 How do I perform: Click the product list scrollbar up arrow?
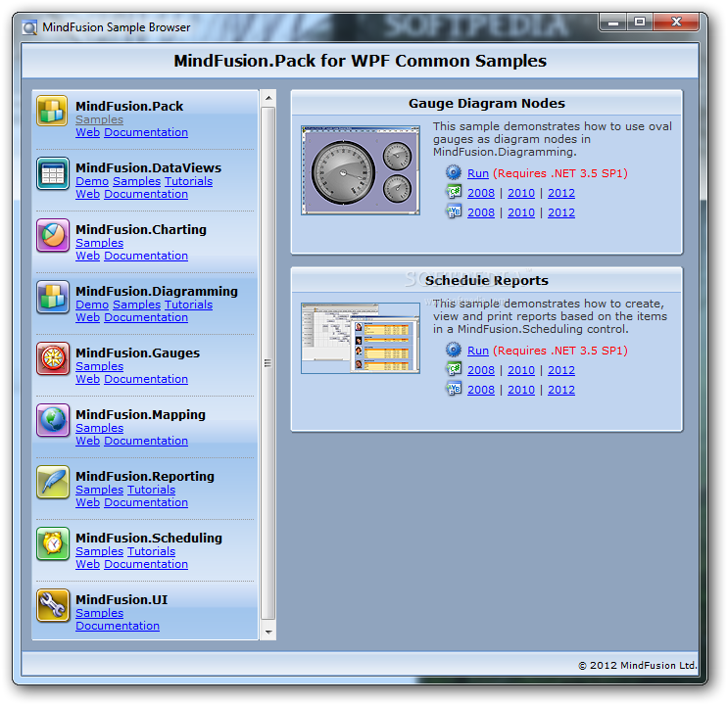tap(267, 98)
